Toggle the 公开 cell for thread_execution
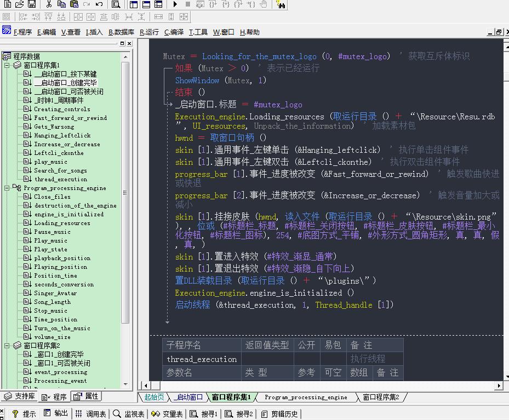The image size is (509, 420). 306,359
